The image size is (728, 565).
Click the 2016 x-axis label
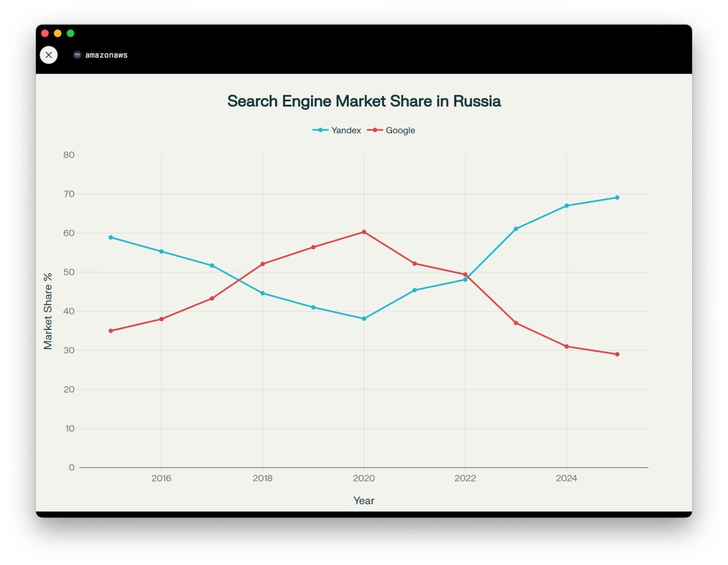coord(161,478)
